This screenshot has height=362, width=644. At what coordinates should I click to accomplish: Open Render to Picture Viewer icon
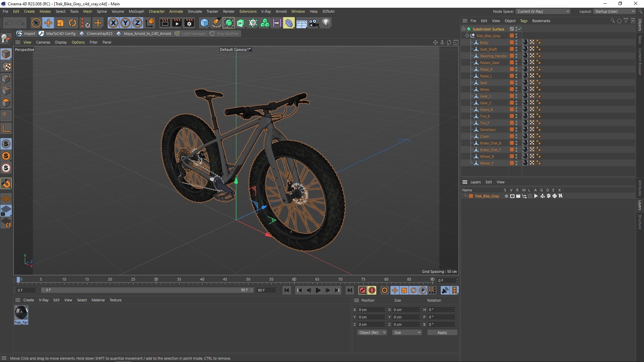pyautogui.click(x=177, y=23)
